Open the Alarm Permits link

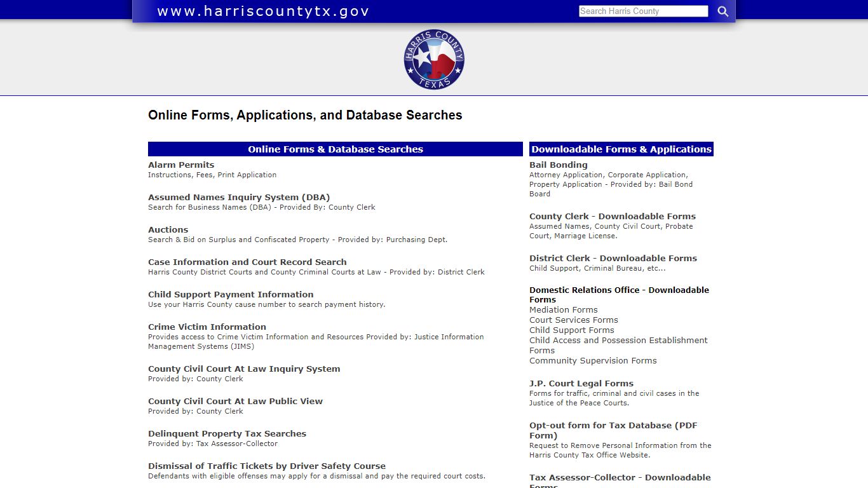pos(181,165)
